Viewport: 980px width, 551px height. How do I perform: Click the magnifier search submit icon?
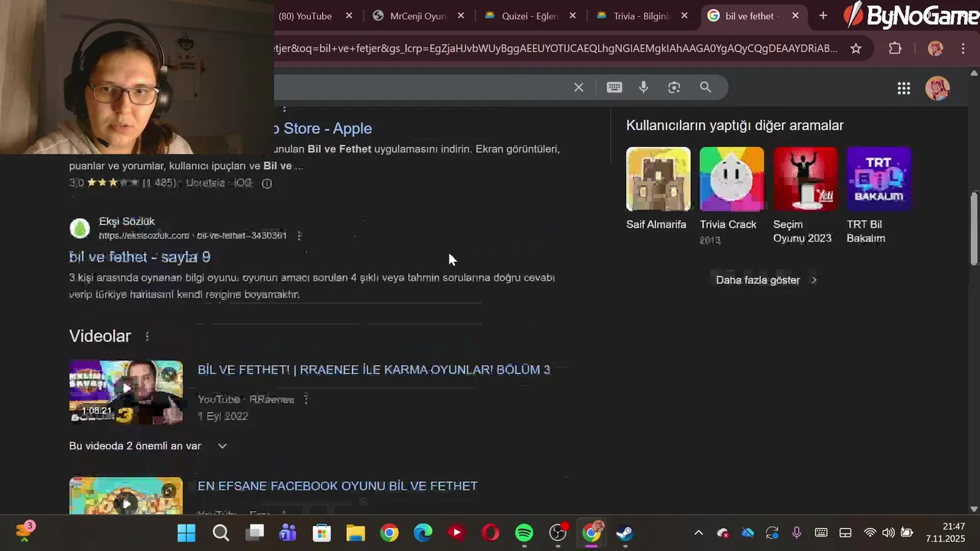[706, 87]
